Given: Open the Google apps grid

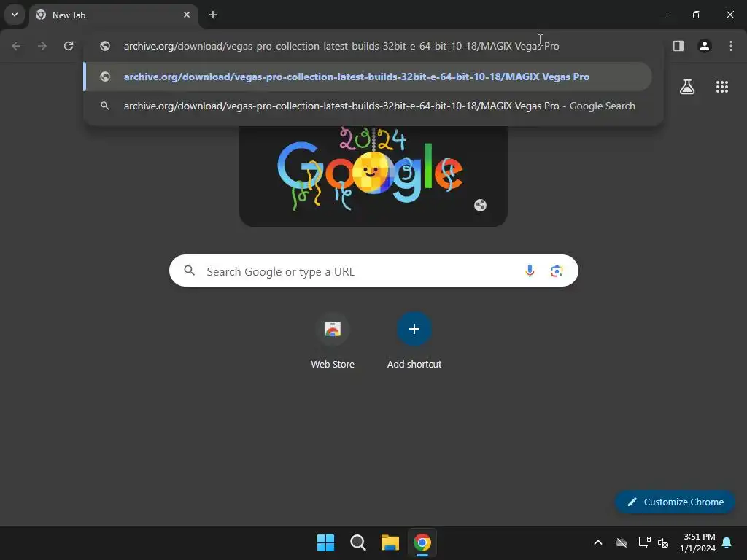Looking at the screenshot, I should pos(721,87).
